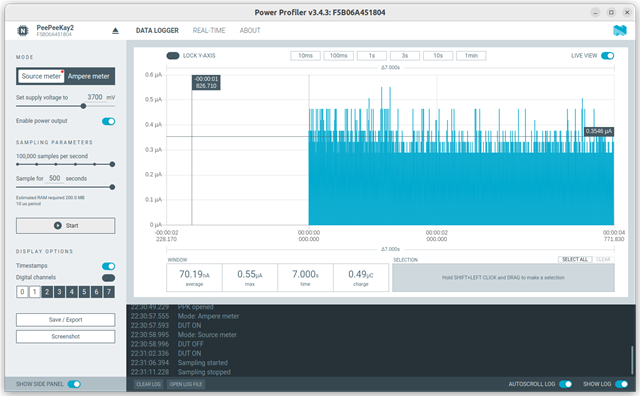
Task: Click the device chip icon beside PeePeeKay2
Action: tap(23, 31)
